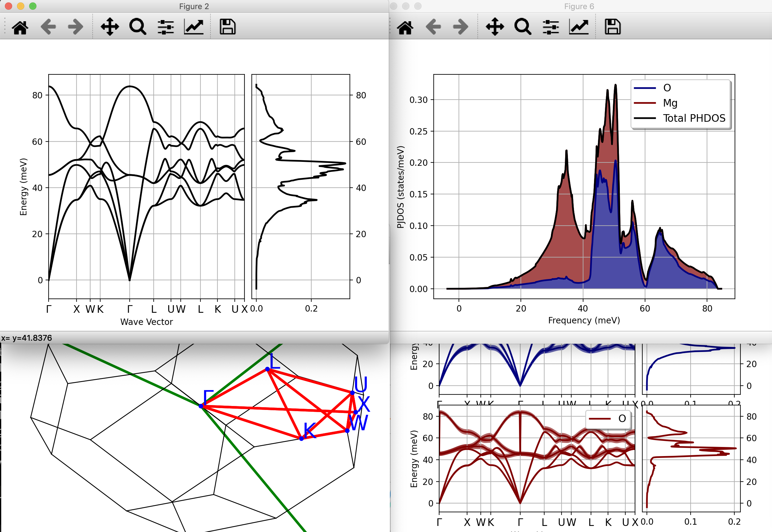Save the Figure 6 plot
The image size is (772, 532).
(x=613, y=27)
